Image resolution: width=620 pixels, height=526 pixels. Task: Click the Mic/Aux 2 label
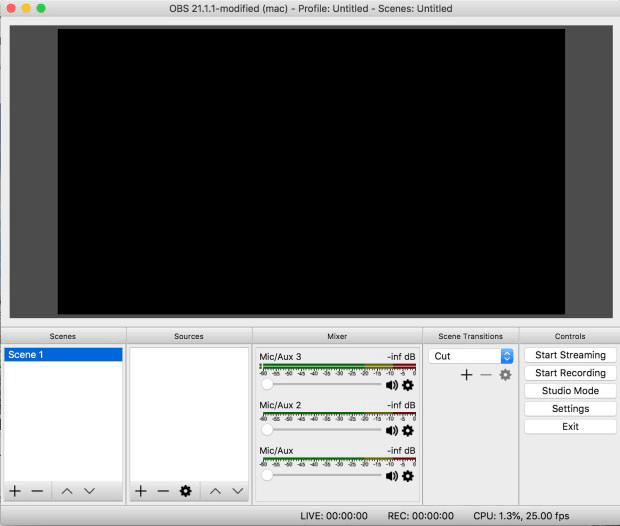(x=280, y=405)
